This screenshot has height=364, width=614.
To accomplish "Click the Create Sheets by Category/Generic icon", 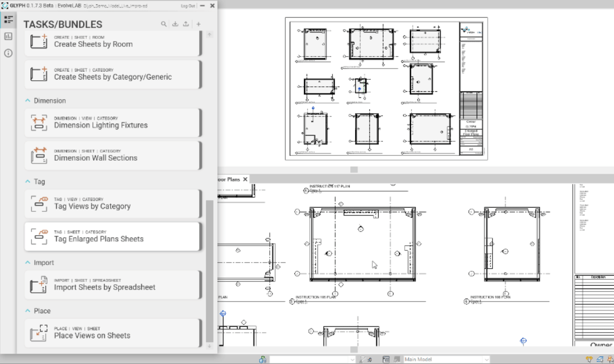I will (39, 73).
